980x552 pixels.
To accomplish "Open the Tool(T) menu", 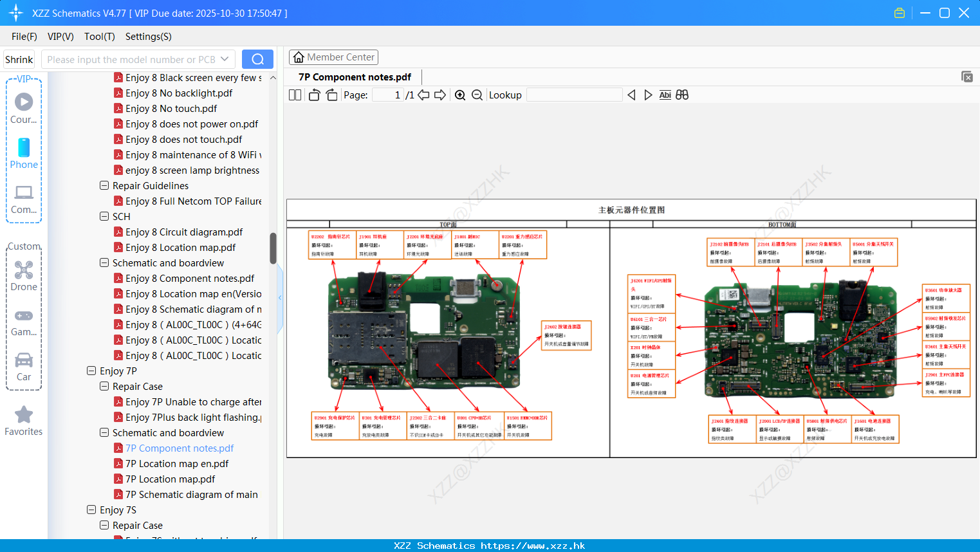I will click(100, 37).
